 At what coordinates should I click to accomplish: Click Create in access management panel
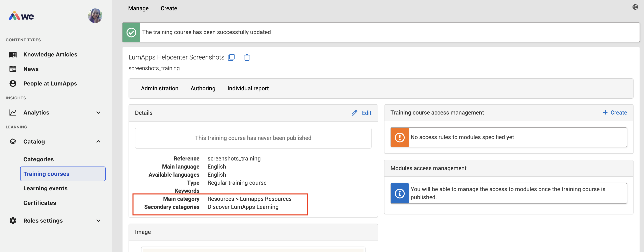(618, 112)
